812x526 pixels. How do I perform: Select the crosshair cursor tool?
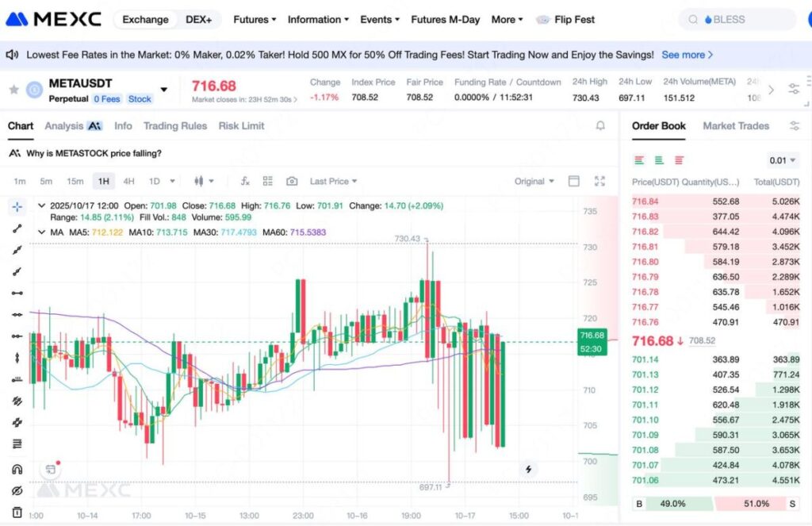coord(17,207)
